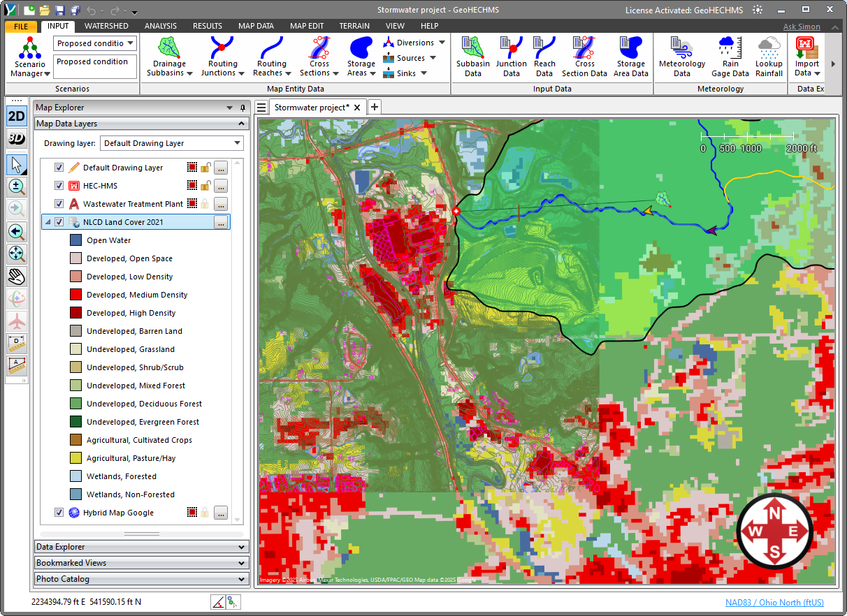Activate the Pan (hand) tool
This screenshot has height=616, width=847.
tap(16, 277)
